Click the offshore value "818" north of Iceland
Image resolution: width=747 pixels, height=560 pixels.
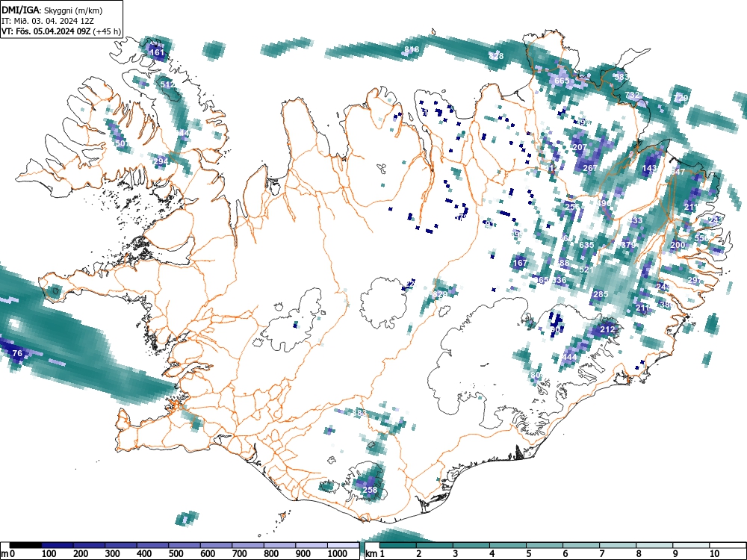point(412,49)
